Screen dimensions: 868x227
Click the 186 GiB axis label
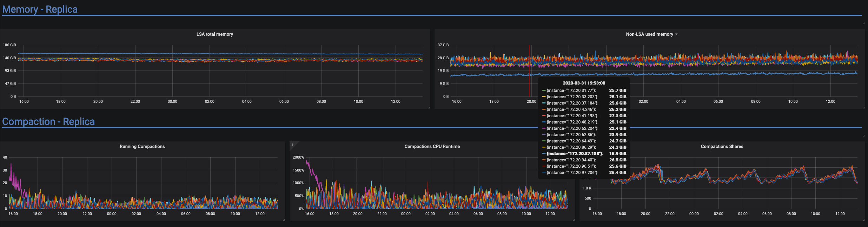(x=9, y=45)
